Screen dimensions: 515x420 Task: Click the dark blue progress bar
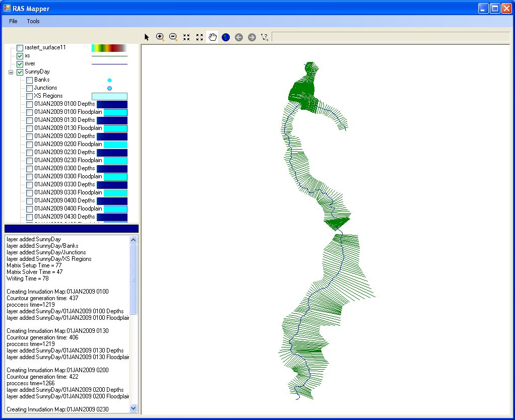72,229
